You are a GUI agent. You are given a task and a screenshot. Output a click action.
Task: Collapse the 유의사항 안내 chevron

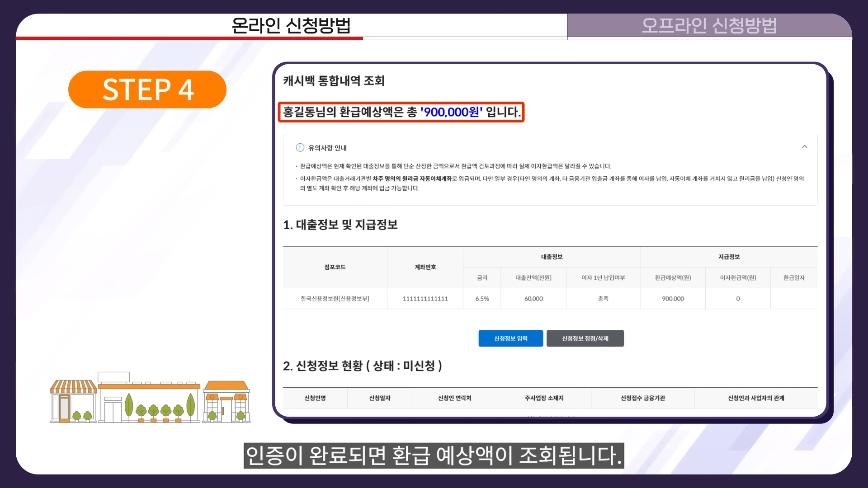point(804,147)
